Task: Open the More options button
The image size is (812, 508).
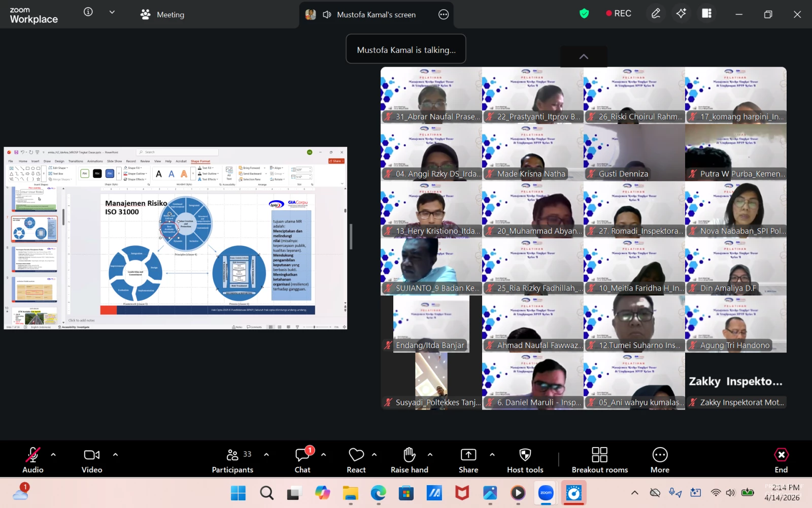Action: click(660, 460)
